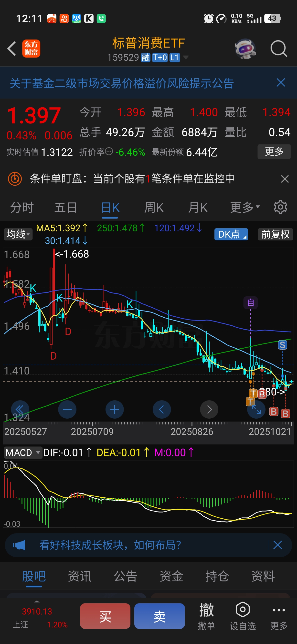The width and height of the screenshot is (297, 644).
Task: Tap the 实时估值 1.3122 value
Action: pos(57,152)
